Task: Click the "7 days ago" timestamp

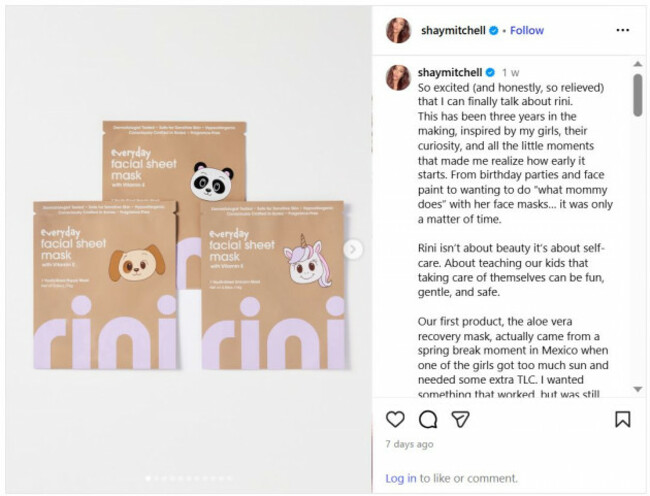Action: pos(409,444)
